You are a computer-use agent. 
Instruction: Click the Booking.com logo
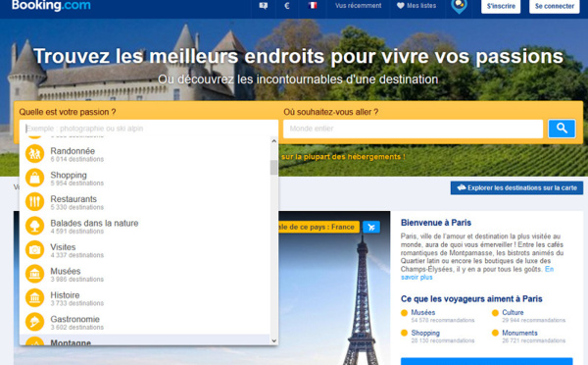pyautogui.click(x=51, y=5)
